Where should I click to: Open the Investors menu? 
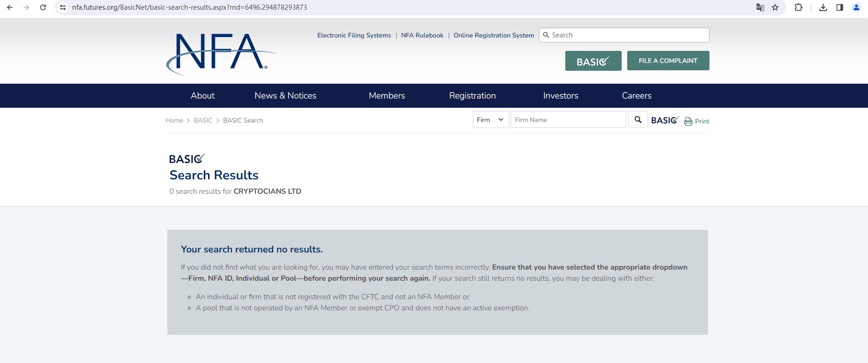561,96
